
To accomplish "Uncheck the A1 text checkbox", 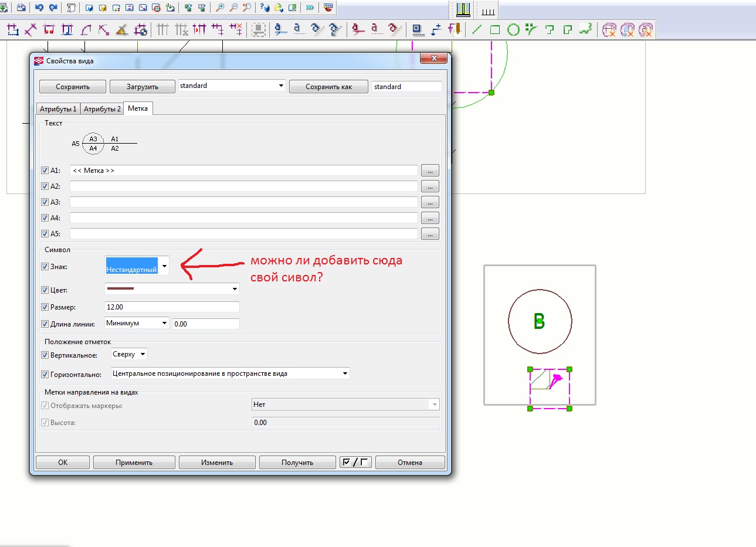I will click(45, 171).
